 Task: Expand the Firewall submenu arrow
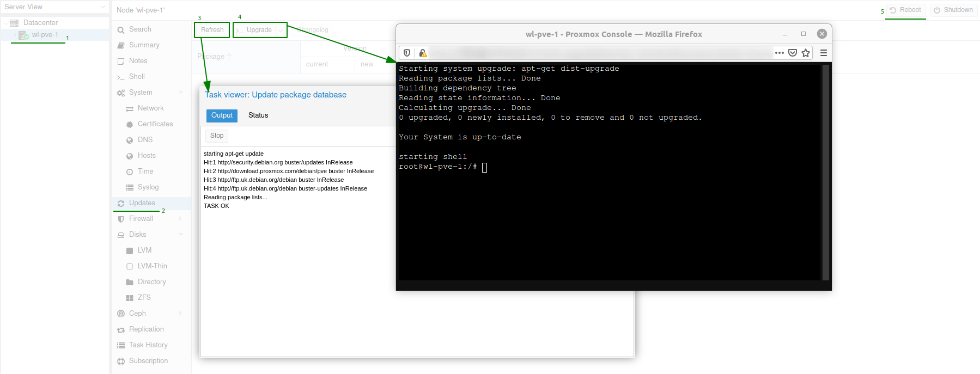181,219
